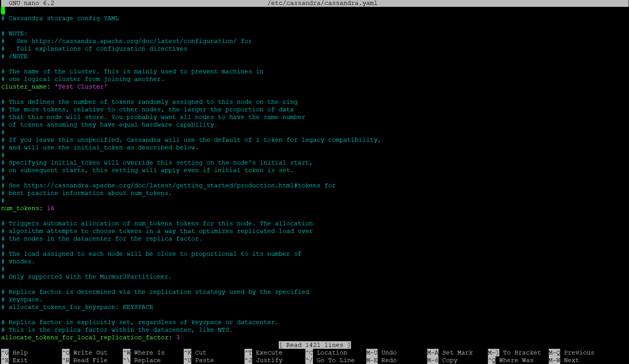Select the ^R Read File shortcut

85,360
